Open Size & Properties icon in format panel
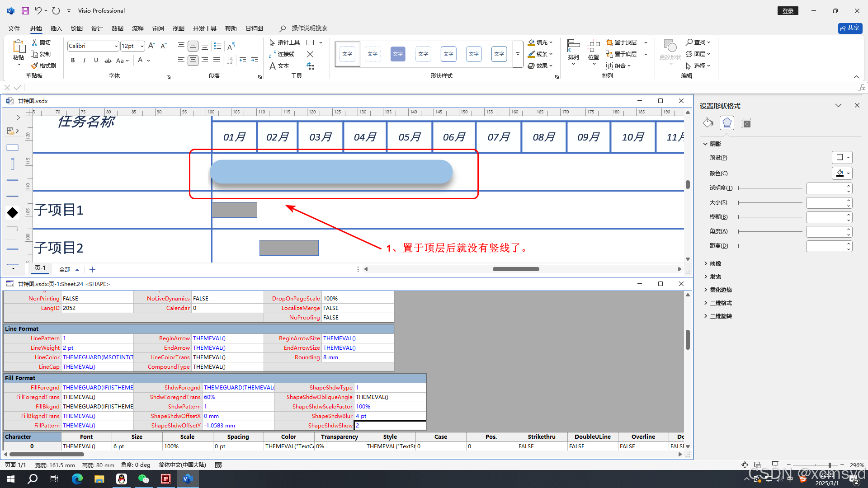This screenshot has height=488, width=868. [746, 123]
